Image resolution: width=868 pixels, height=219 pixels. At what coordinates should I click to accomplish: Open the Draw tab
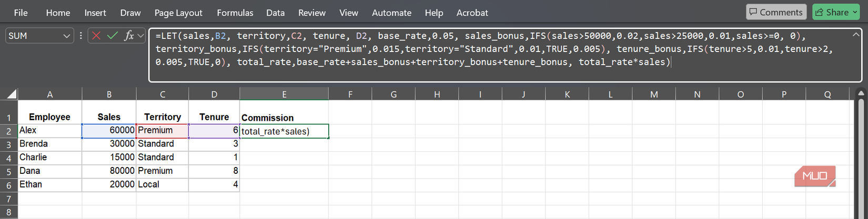click(x=130, y=13)
